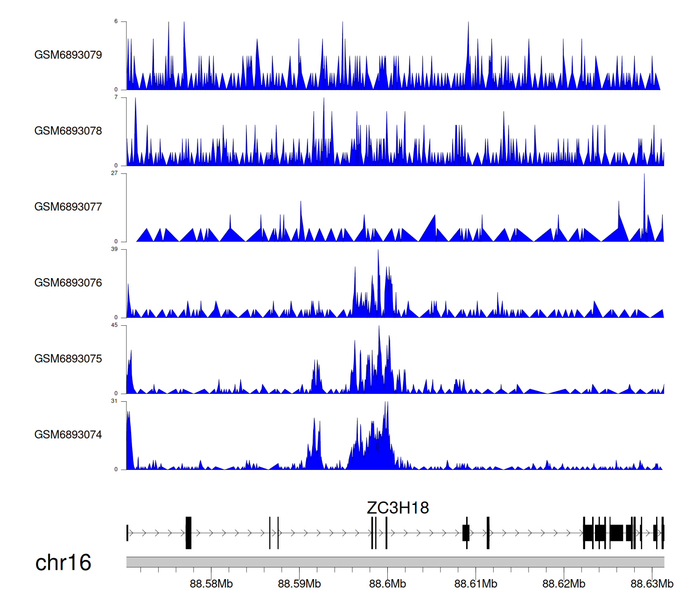Click the y-axis maximum value 45

(x=114, y=325)
